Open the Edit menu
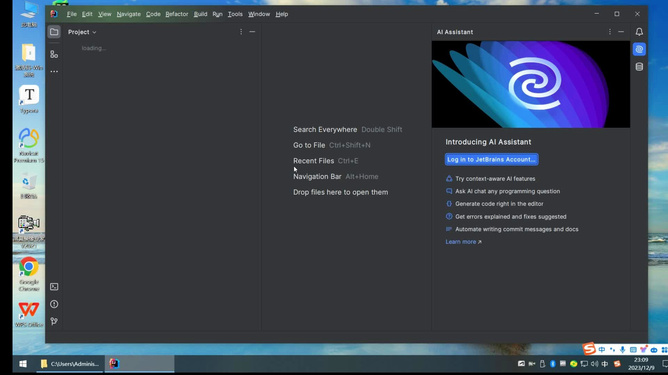The width and height of the screenshot is (668, 375). (87, 14)
